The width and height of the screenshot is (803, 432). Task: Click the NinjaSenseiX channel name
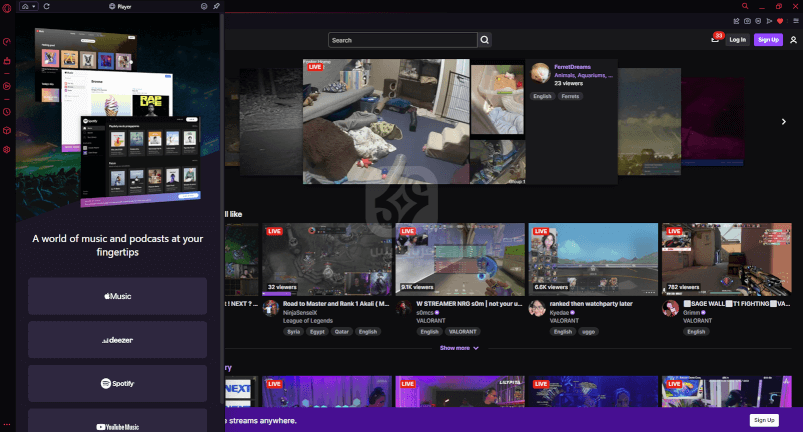click(300, 313)
